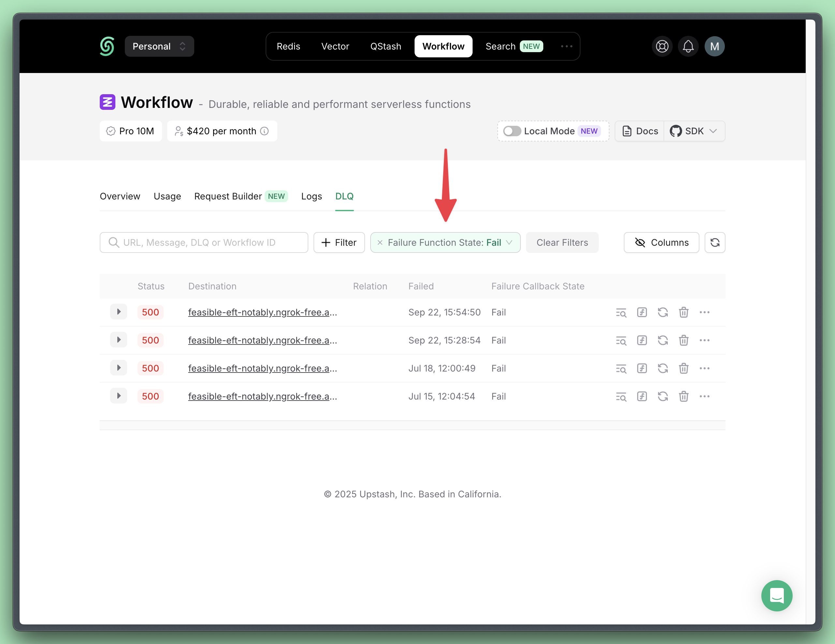Go to the Usage tab
Viewport: 835px width, 644px height.
[167, 196]
